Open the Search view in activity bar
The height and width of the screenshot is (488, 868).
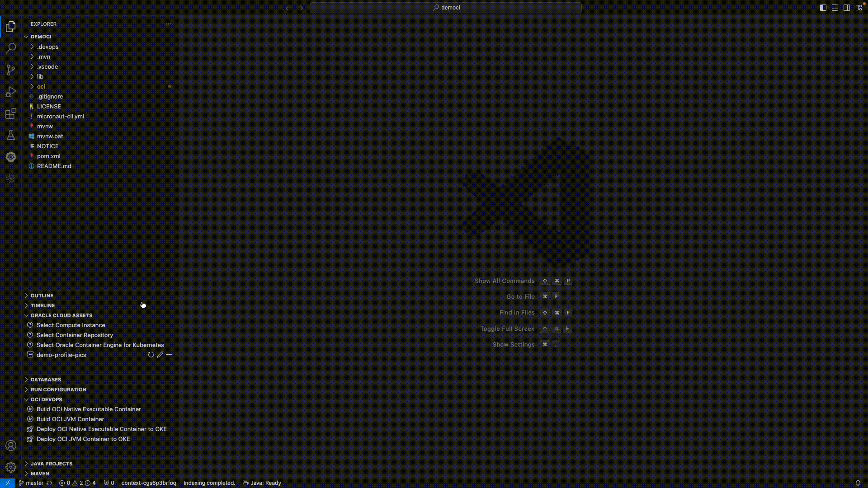[11, 48]
